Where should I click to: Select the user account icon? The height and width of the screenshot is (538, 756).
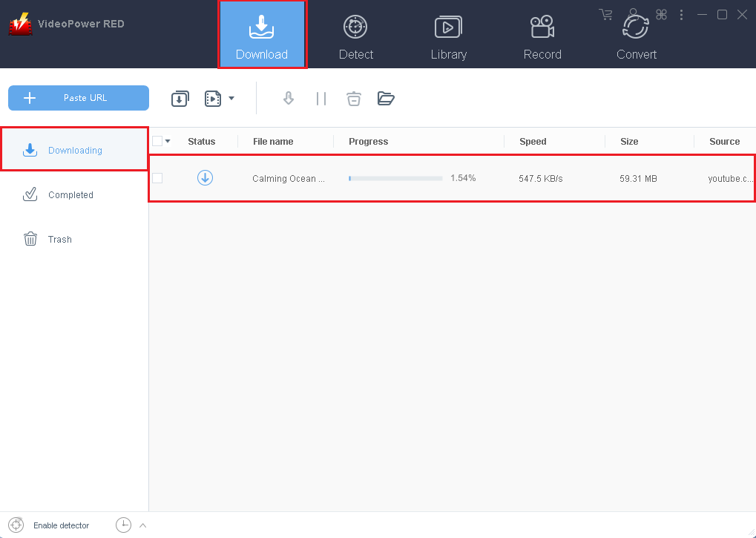(x=633, y=14)
